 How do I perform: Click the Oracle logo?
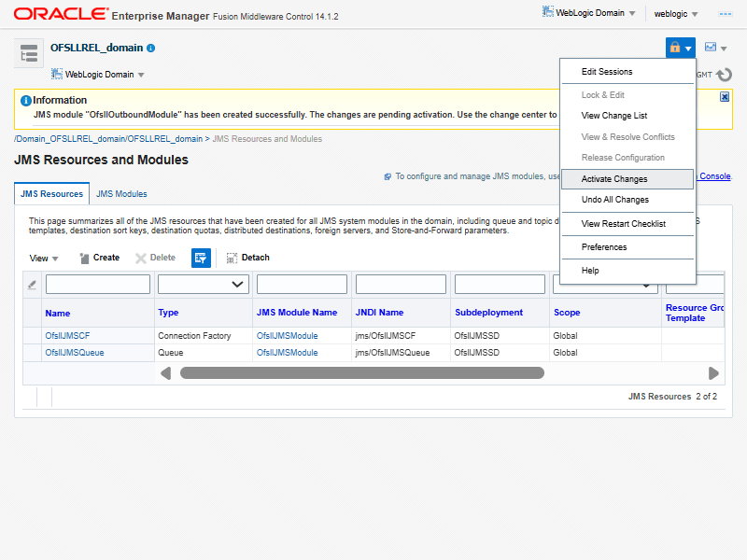(61, 14)
